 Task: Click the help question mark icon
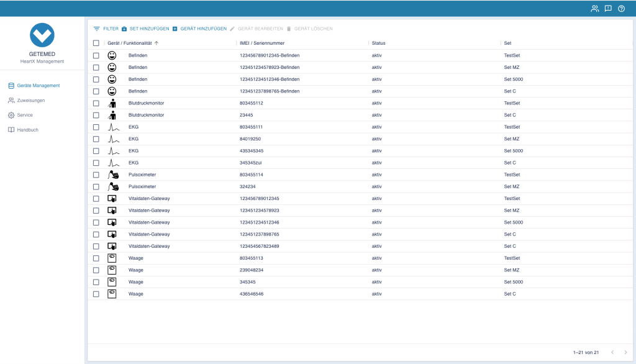(x=621, y=9)
